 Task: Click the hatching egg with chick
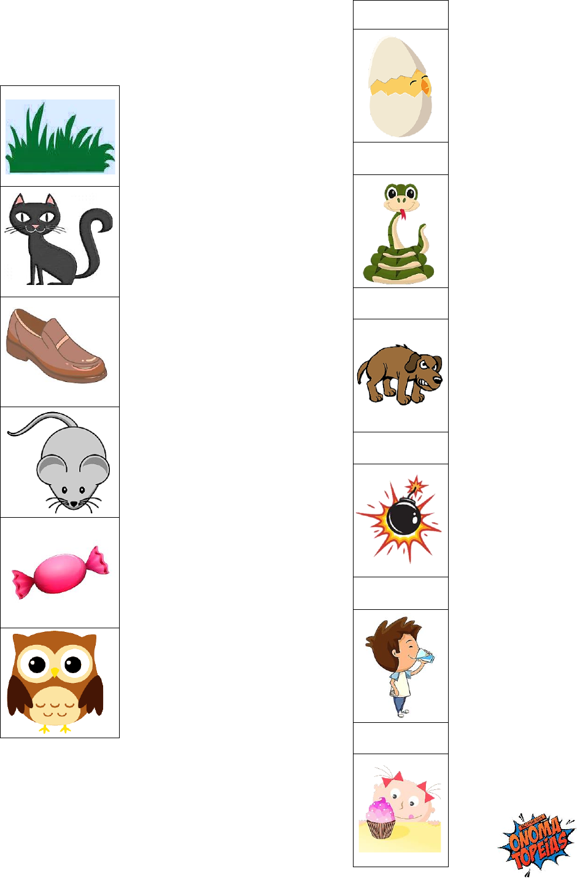[x=400, y=86]
